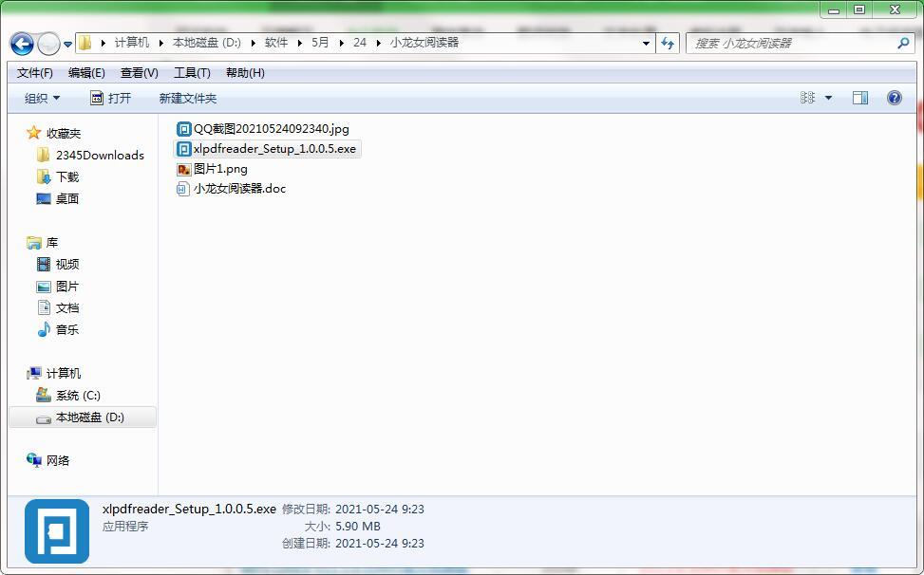
Task: Select 计算机 in the address breadcrumb
Action: click(132, 43)
